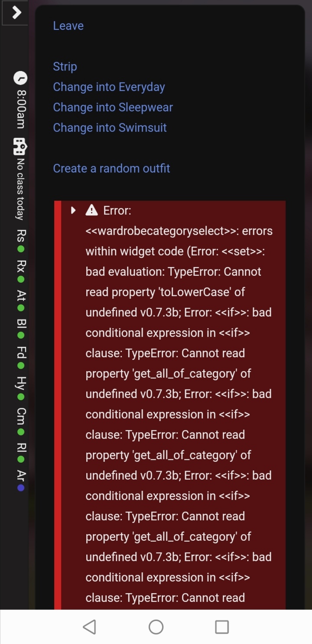Click the clock icon beside 8:00am
This screenshot has height=644, width=312.
point(20,78)
